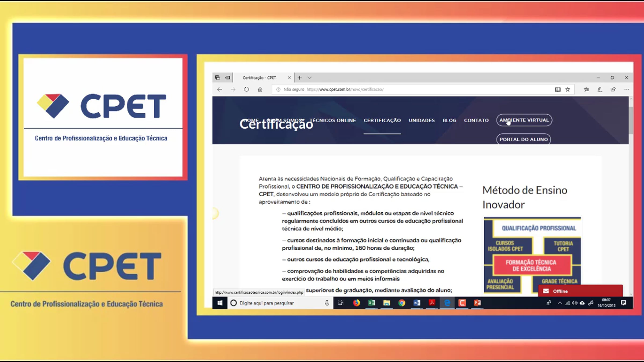
Task: Close the 'Certificação - CPET' tab
Action: [x=289, y=78]
